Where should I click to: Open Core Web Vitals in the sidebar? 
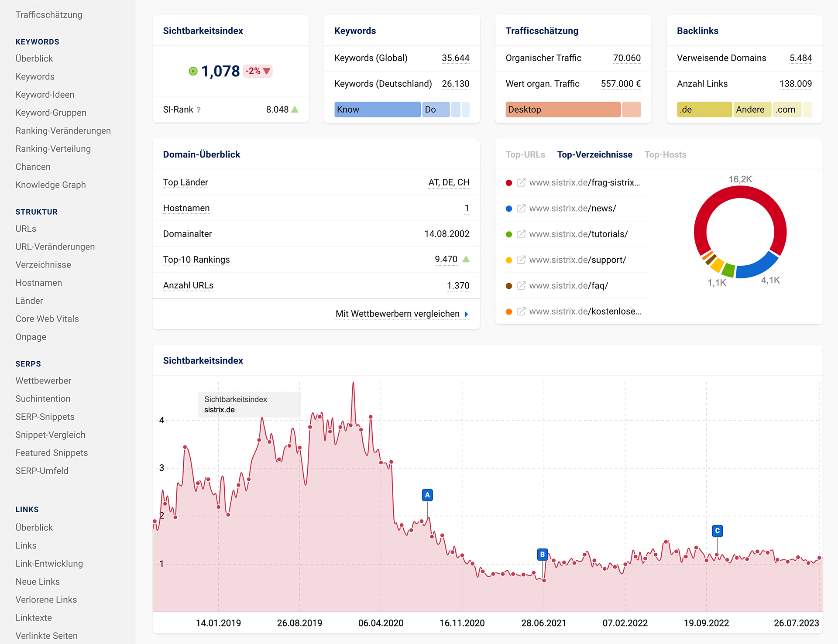click(47, 319)
